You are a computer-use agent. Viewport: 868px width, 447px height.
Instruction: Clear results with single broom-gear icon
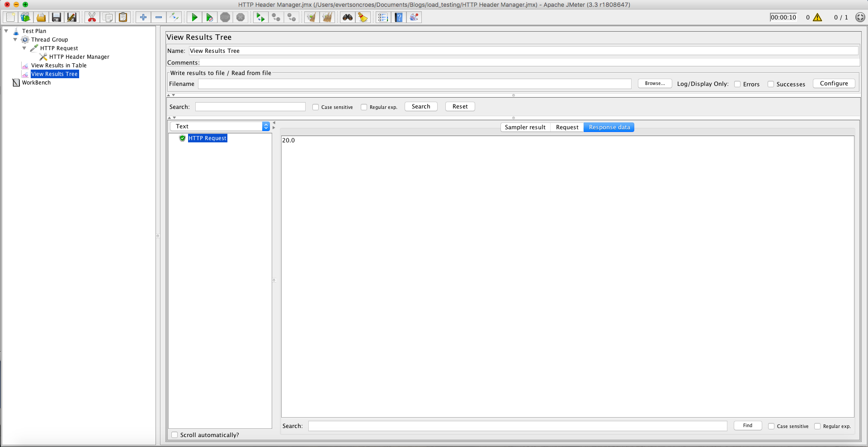coord(311,17)
